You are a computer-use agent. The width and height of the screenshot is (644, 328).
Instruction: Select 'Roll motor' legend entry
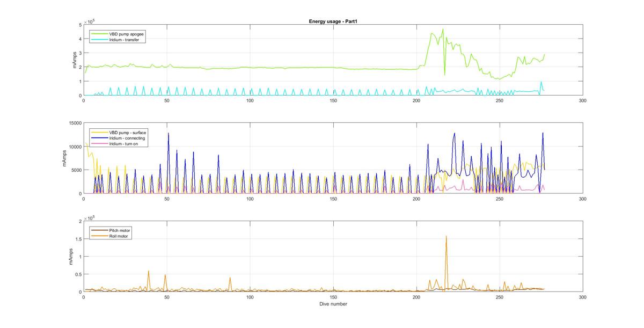[x=119, y=236]
